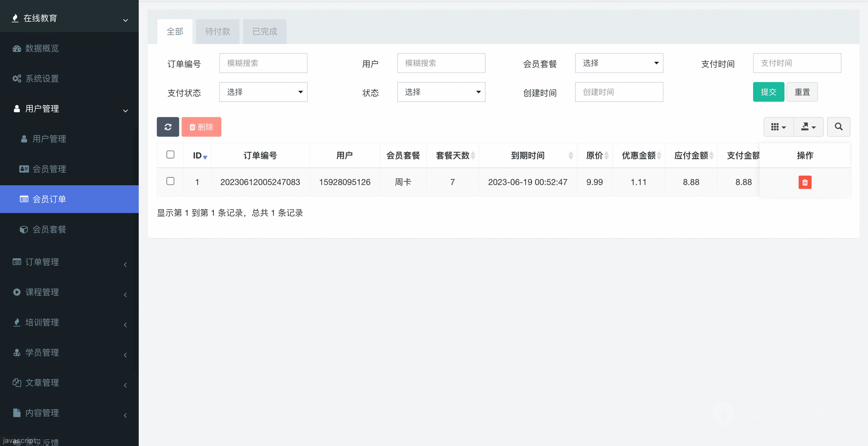
Task: Open the export data icon dropdown
Action: (x=808, y=127)
